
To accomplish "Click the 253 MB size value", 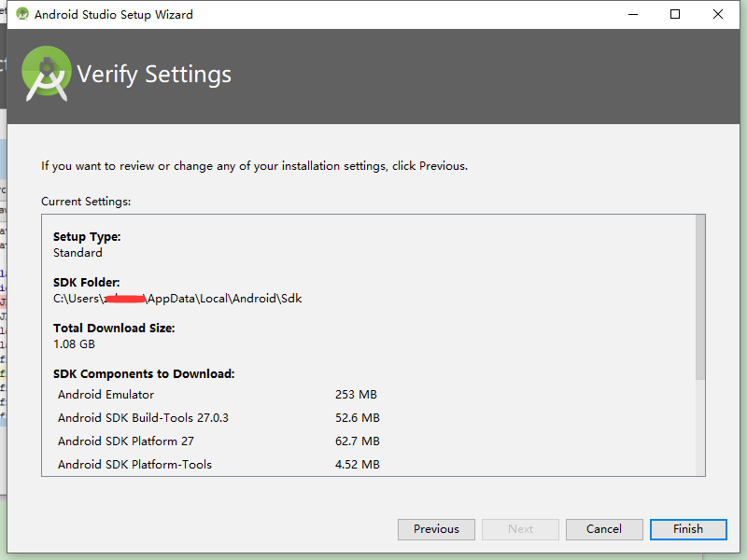I will tap(356, 394).
